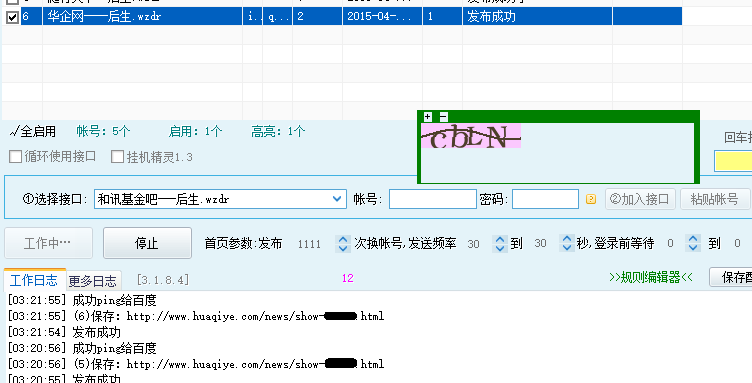Switch to 更多日志 tab
Screen dimensions: 752x383
pyautogui.click(x=93, y=281)
